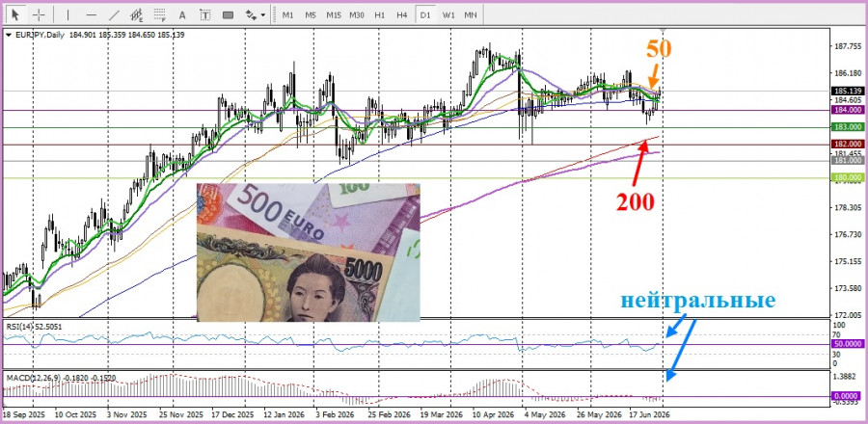Select the Equidistant Channel tool
868x424 pixels.
tap(137, 14)
